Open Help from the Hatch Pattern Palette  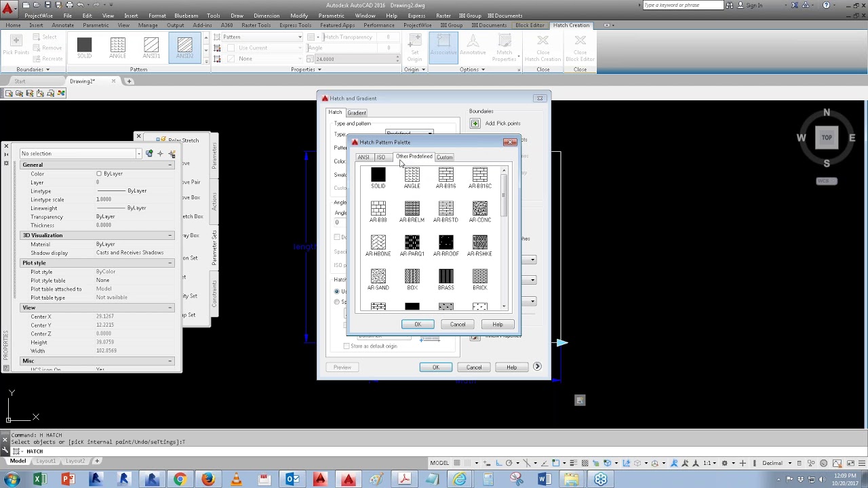(x=498, y=325)
